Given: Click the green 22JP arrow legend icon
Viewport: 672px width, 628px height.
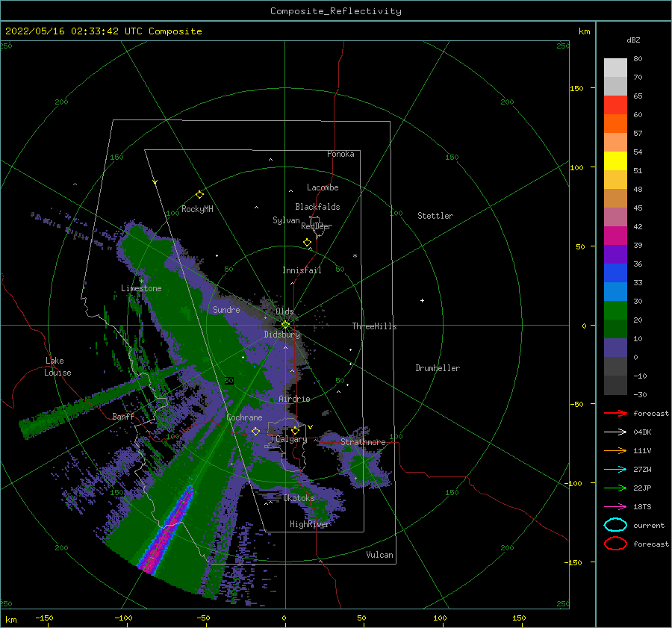Looking at the screenshot, I should tap(615, 488).
